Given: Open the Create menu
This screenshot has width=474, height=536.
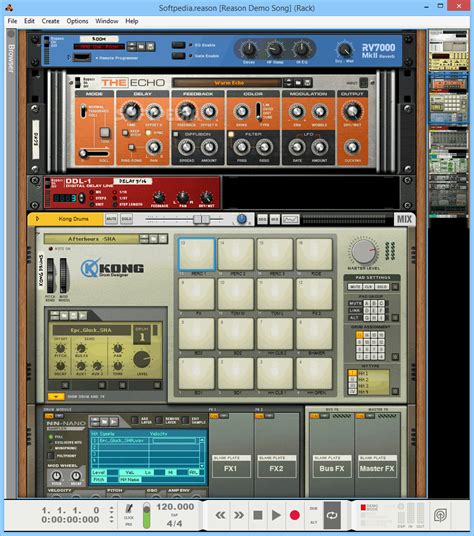Looking at the screenshot, I should coord(51,21).
